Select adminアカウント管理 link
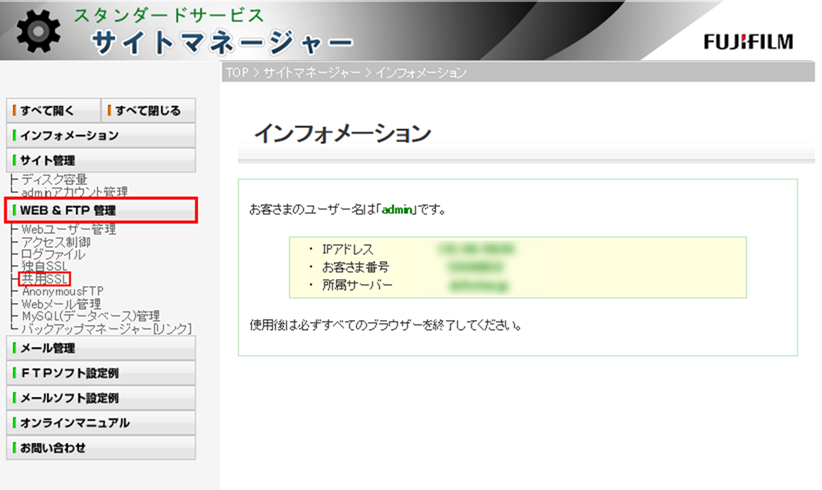 [74, 191]
